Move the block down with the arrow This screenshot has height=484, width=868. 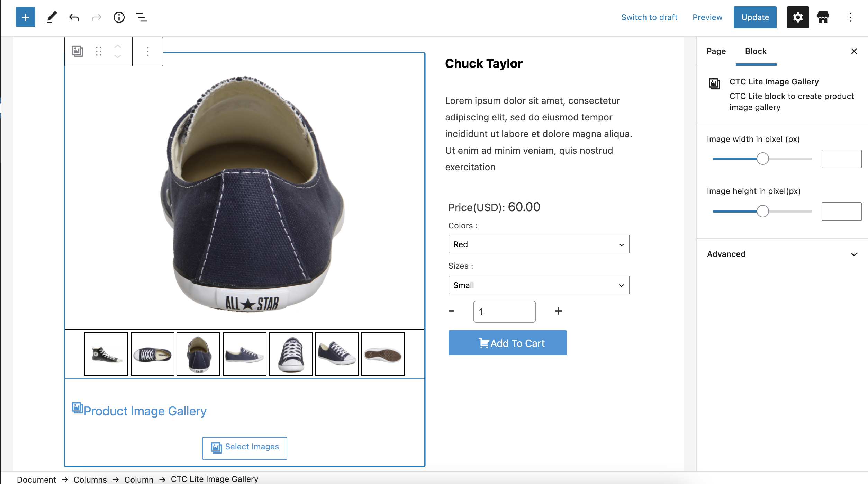click(x=118, y=56)
